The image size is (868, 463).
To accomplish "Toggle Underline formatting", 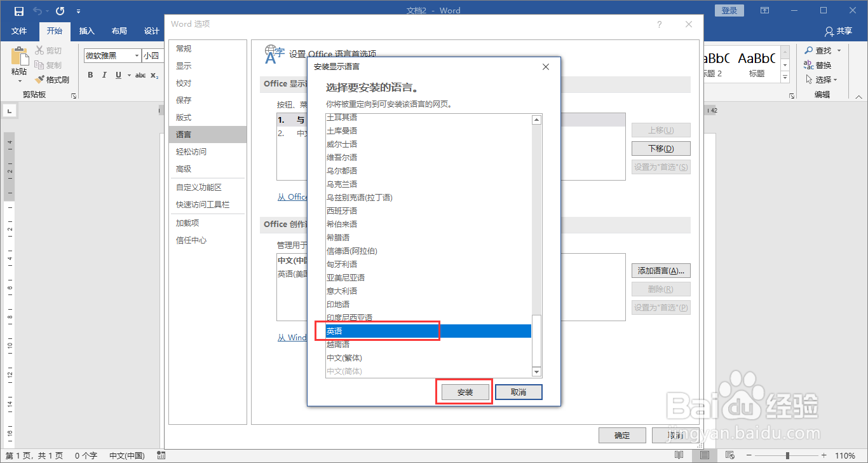I will pos(118,75).
